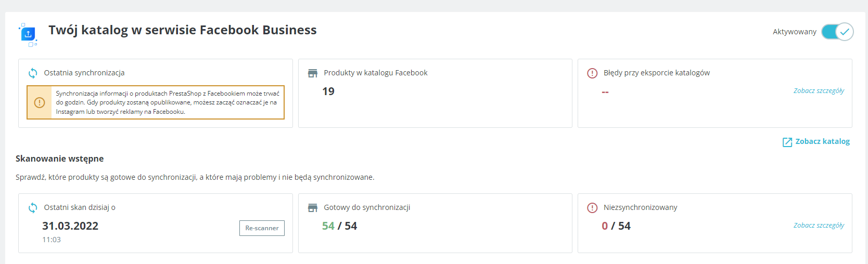This screenshot has height=264, width=868.
Task: Click the sync icon beside Ostatnia synchronizacja
Action: point(33,73)
